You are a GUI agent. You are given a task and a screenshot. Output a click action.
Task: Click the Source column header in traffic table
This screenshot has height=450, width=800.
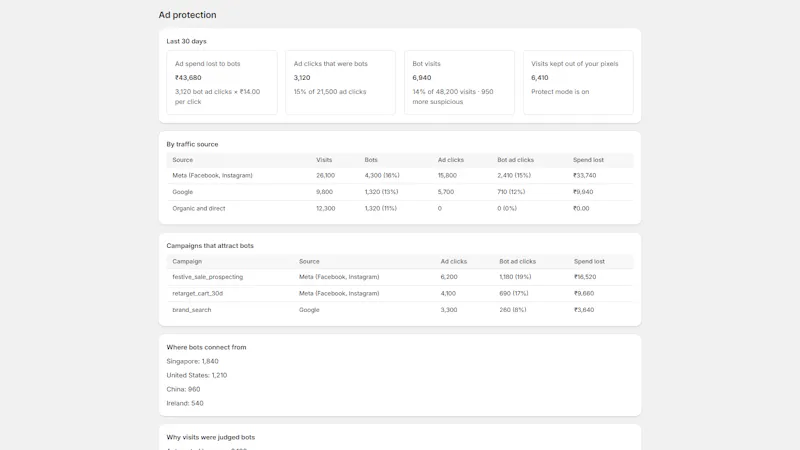(183, 160)
